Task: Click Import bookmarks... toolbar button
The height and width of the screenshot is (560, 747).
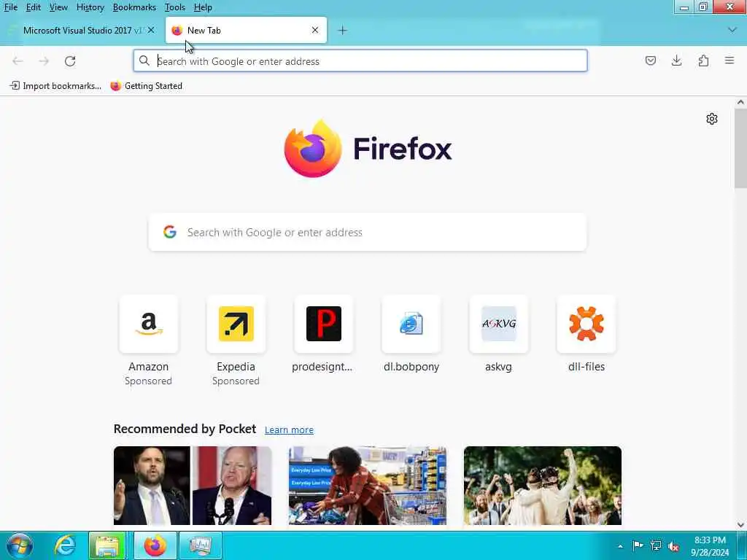Action: [x=55, y=86]
